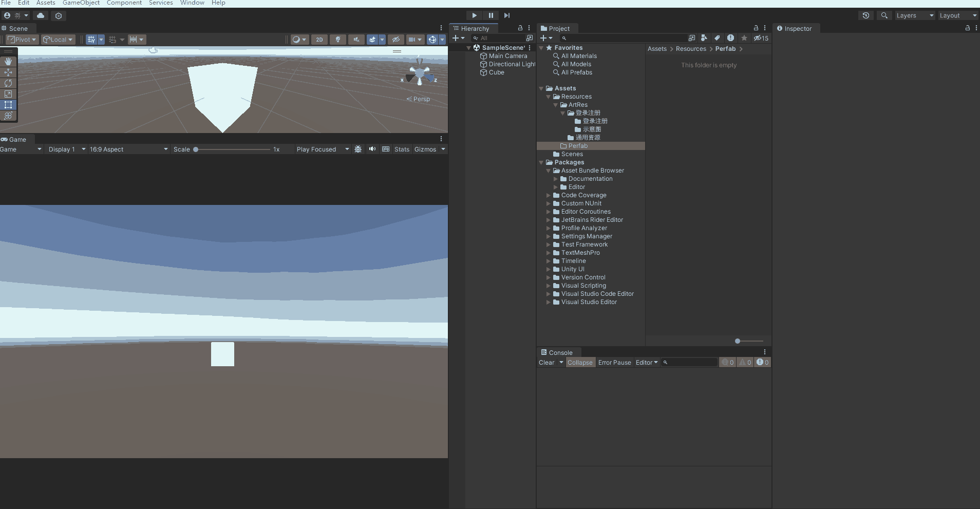Open the cloud services icon
The image size is (980, 509).
(41, 15)
